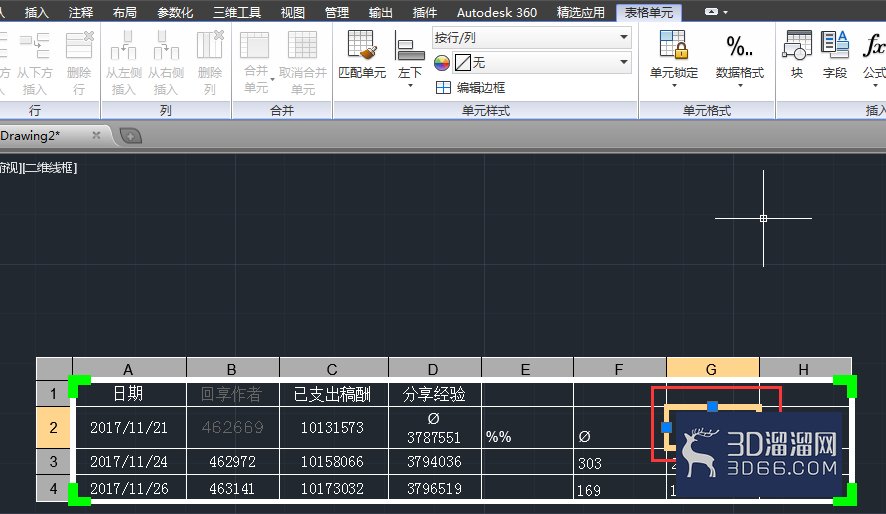Open the 精选应用 ribbon tab

tap(581, 12)
